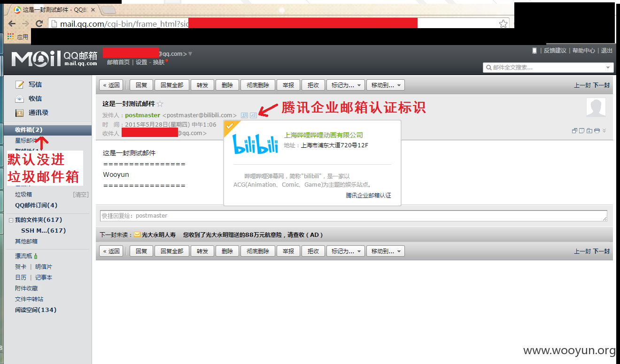The width and height of the screenshot is (620, 364).
Task: Open QQ邮件订阅(4) folder
Action: [36, 205]
